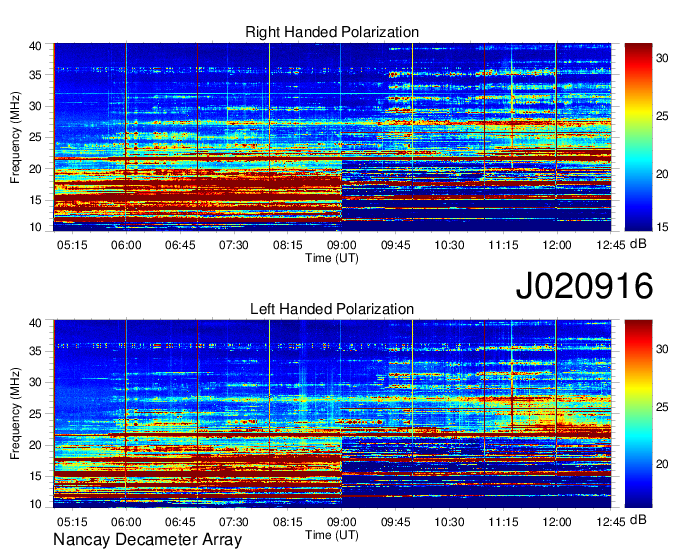Click 'Frequency (MHz)' axis label of Left Handed plot
This screenshot has height=552, width=680.
pyautogui.click(x=15, y=414)
